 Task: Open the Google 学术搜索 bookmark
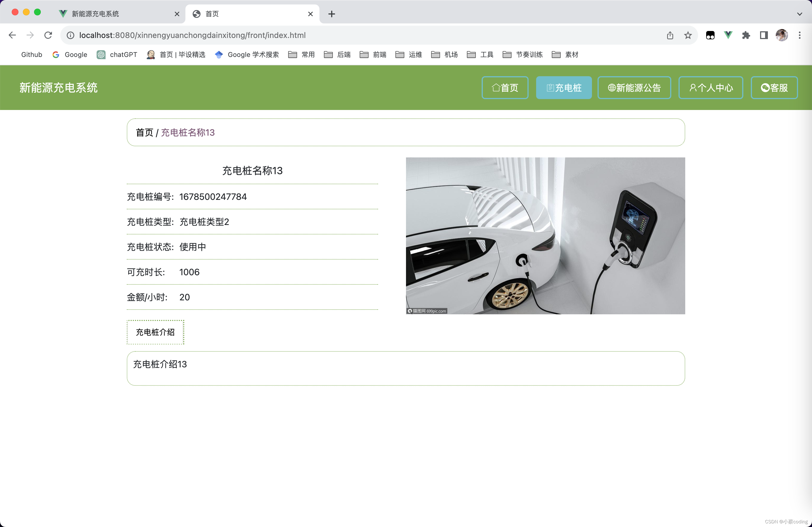pos(247,55)
